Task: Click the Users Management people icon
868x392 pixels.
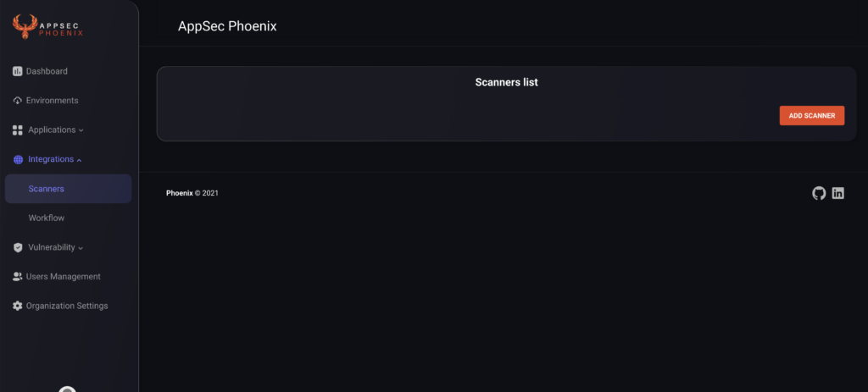Action: (17, 277)
